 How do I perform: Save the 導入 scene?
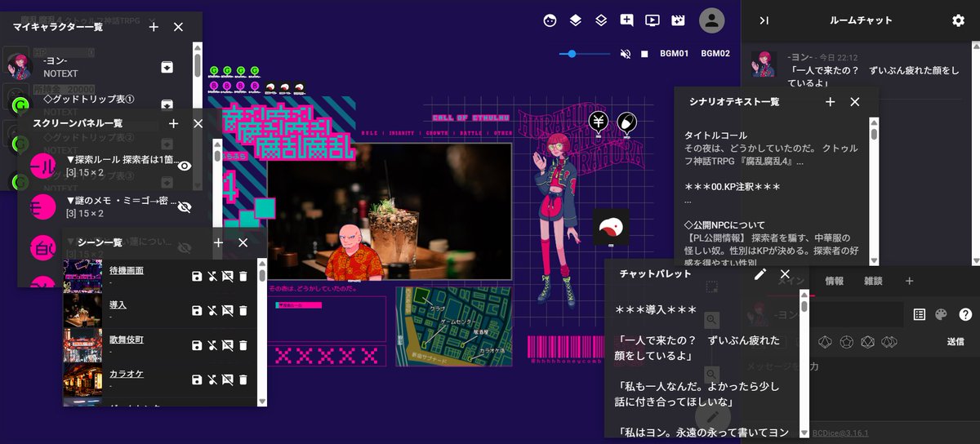[196, 311]
